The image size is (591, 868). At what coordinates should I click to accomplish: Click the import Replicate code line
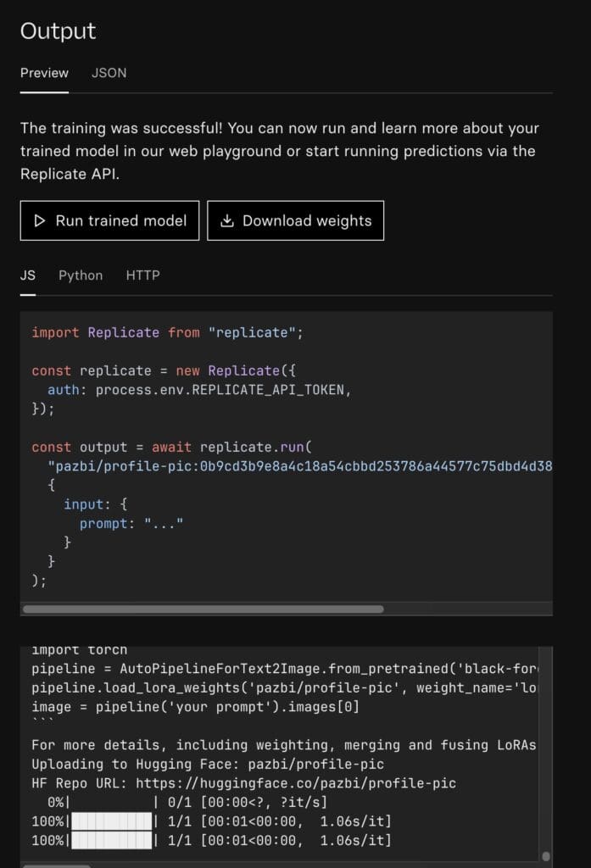tap(167, 332)
